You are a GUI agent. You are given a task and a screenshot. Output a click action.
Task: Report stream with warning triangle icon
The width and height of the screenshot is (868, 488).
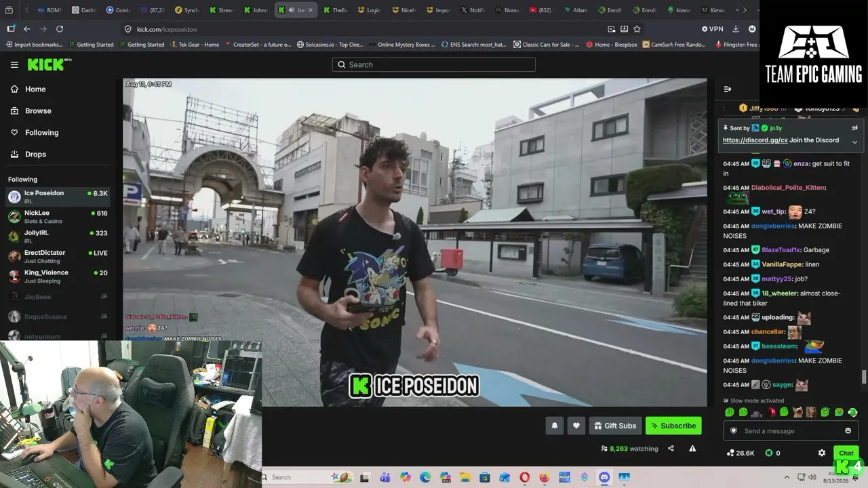(692, 449)
